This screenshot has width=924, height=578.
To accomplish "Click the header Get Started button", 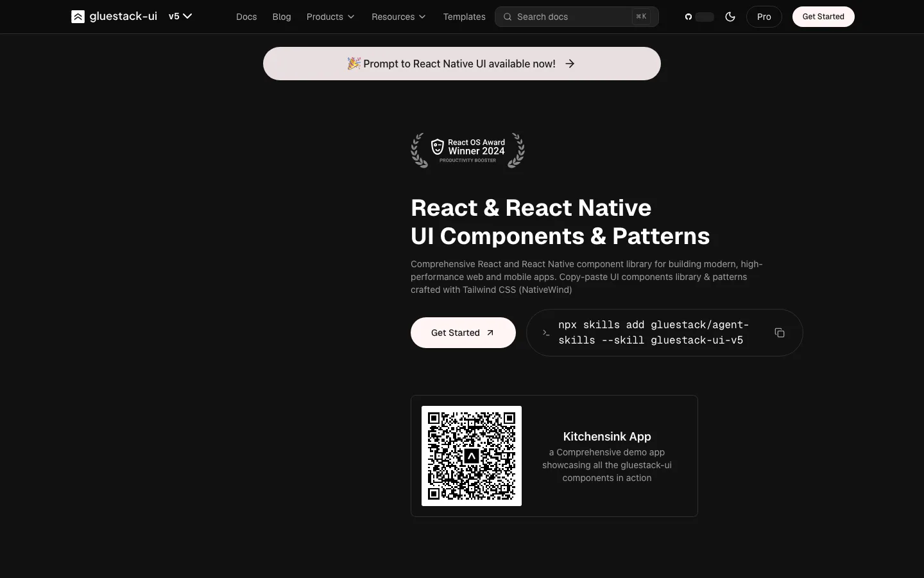I will 823,17.
